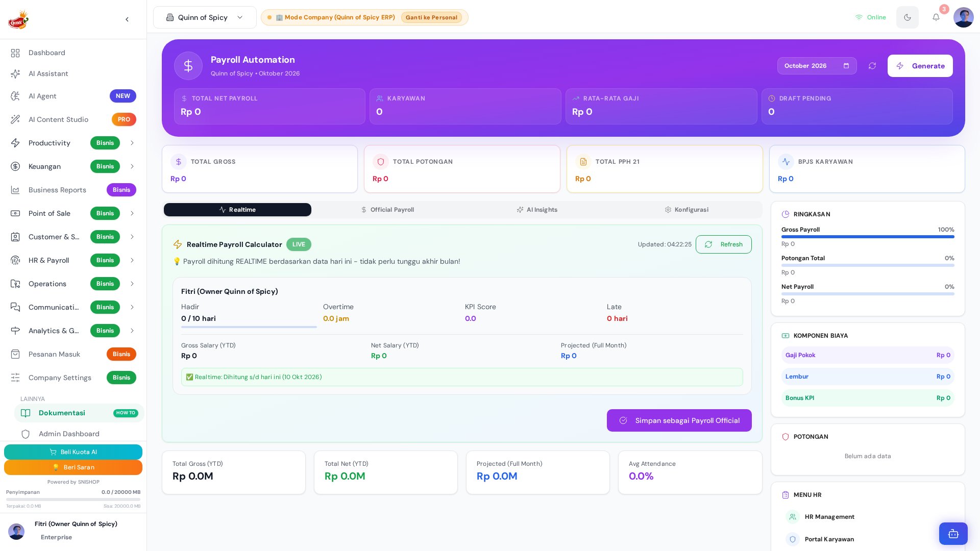
Task: Click the Potongan Total progress bar
Action: [868, 265]
